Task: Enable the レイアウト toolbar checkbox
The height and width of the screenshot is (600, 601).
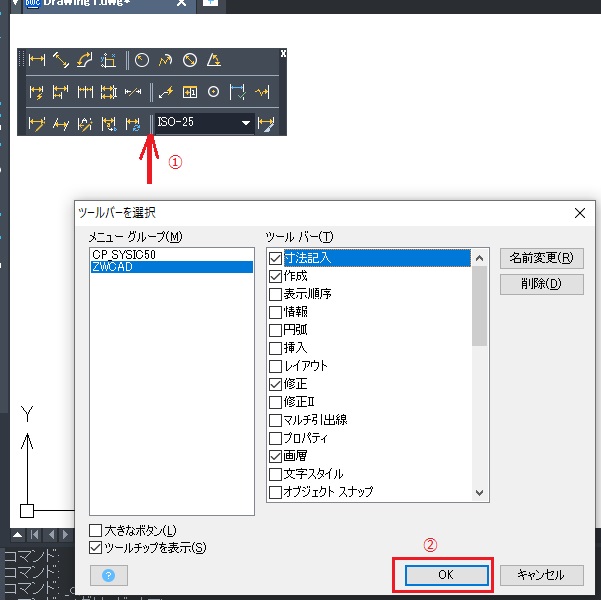Action: (275, 366)
